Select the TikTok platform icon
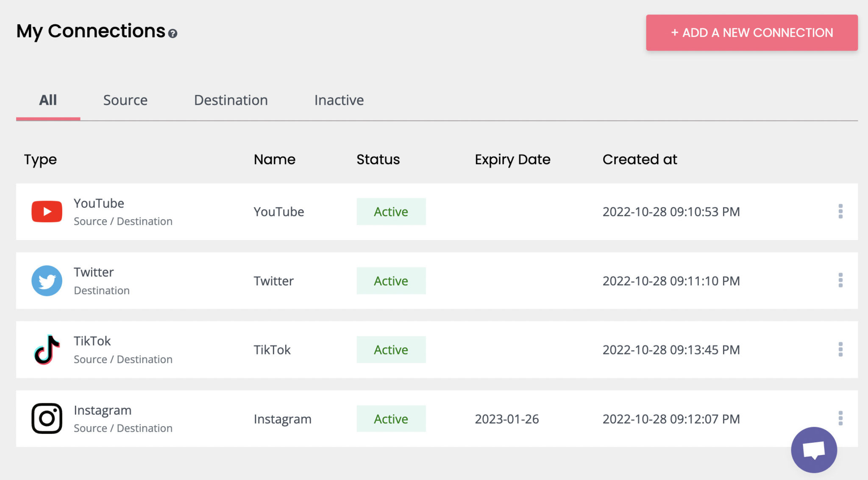 click(47, 349)
